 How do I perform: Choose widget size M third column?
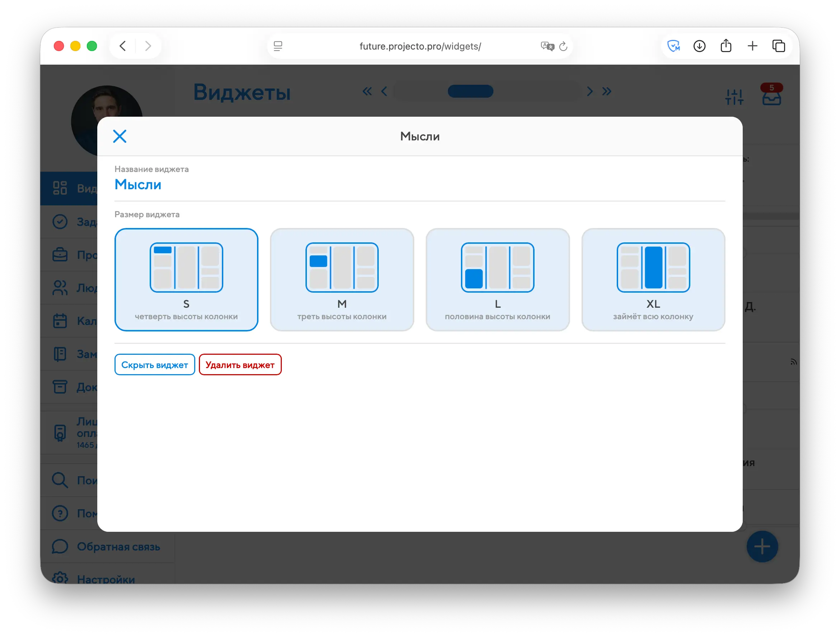pos(342,280)
